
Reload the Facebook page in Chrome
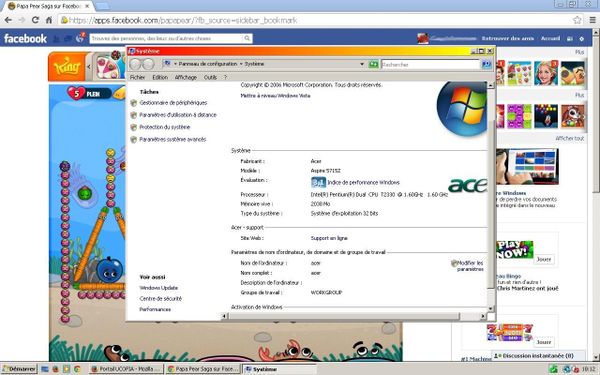coord(35,20)
